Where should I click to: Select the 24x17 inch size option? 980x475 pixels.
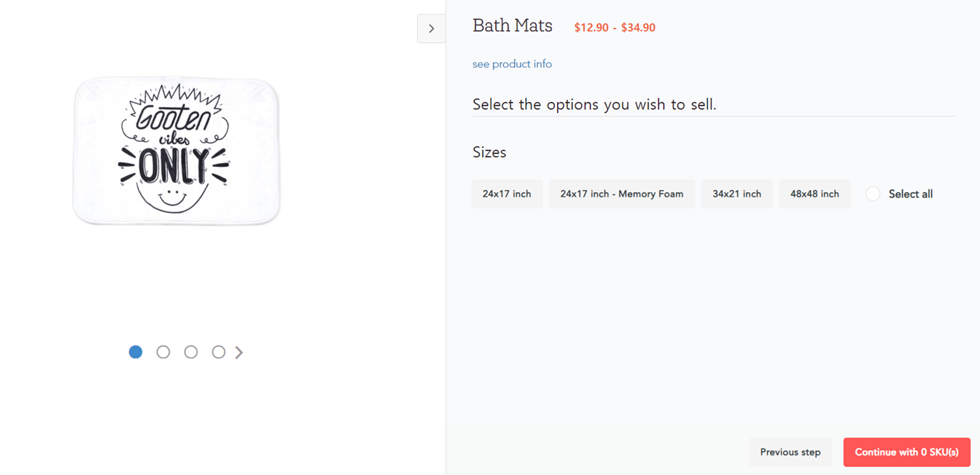pyautogui.click(x=507, y=194)
